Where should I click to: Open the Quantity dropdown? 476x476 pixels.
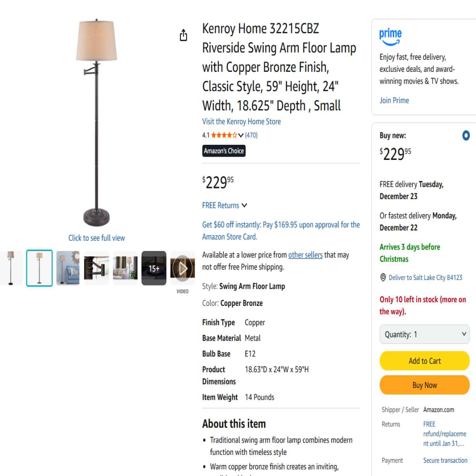pyautogui.click(x=425, y=334)
